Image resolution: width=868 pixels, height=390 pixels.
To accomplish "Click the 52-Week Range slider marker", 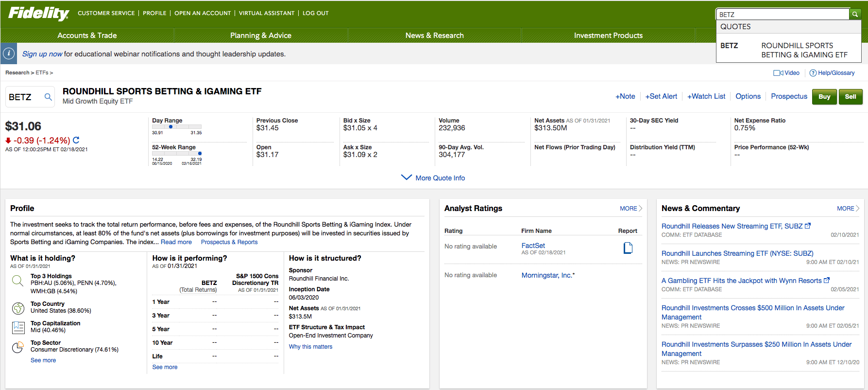I will click(200, 153).
